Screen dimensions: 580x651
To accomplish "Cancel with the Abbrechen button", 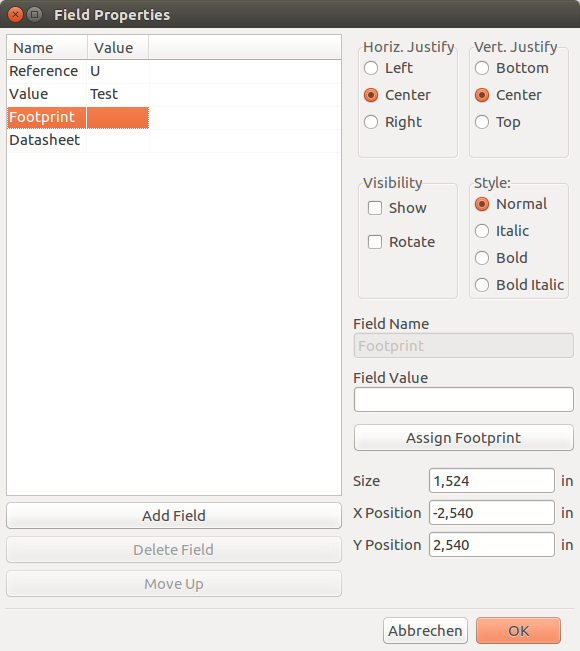I will [425, 631].
